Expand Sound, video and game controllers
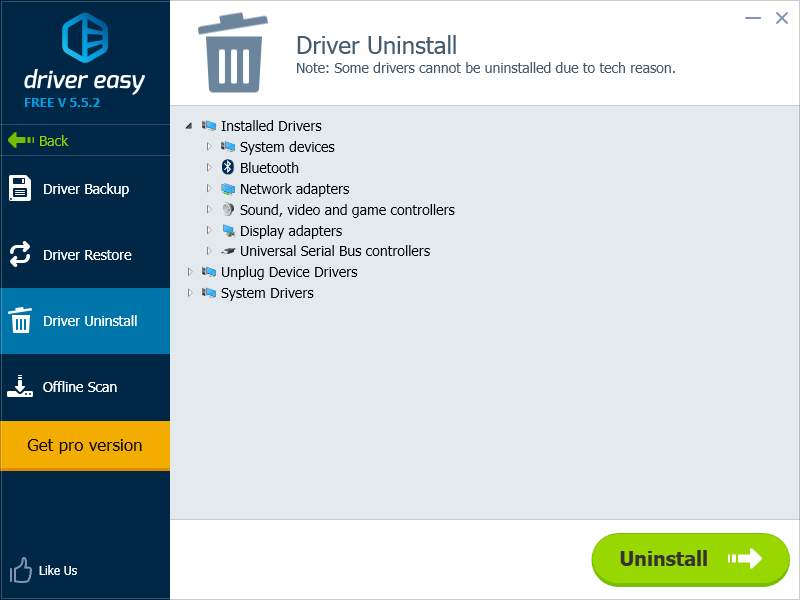This screenshot has width=800, height=600. [209, 209]
